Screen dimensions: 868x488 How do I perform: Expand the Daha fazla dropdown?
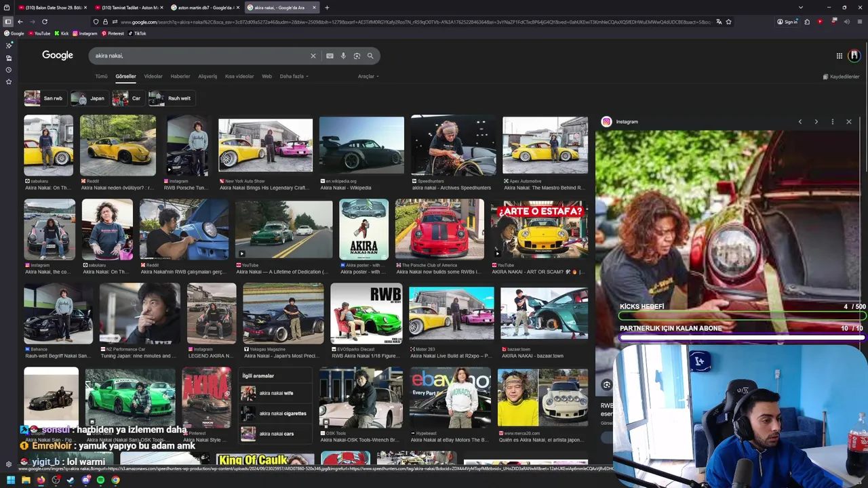tap(294, 77)
